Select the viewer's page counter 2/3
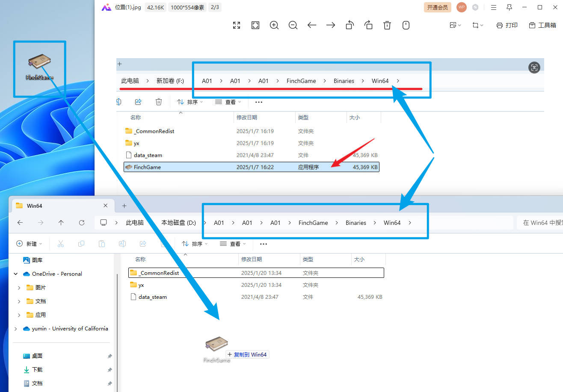 215,7
